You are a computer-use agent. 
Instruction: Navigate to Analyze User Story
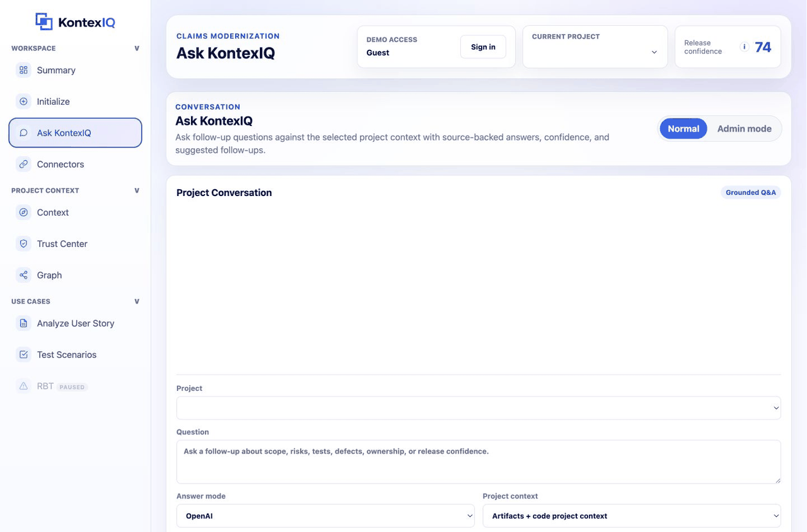(x=76, y=323)
